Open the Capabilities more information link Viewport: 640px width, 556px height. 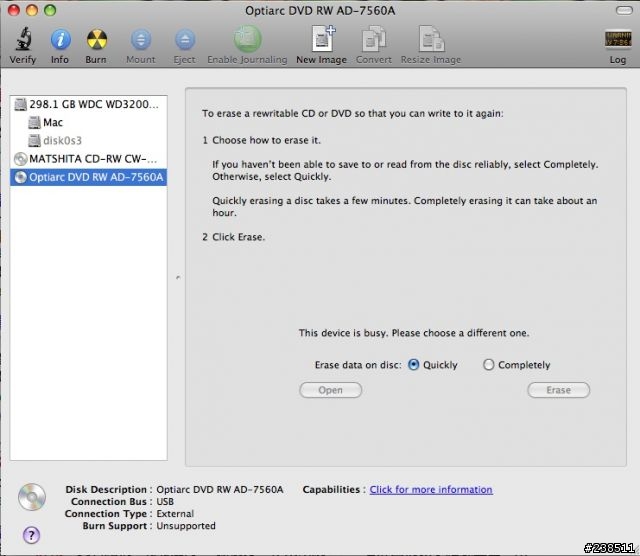(x=431, y=489)
